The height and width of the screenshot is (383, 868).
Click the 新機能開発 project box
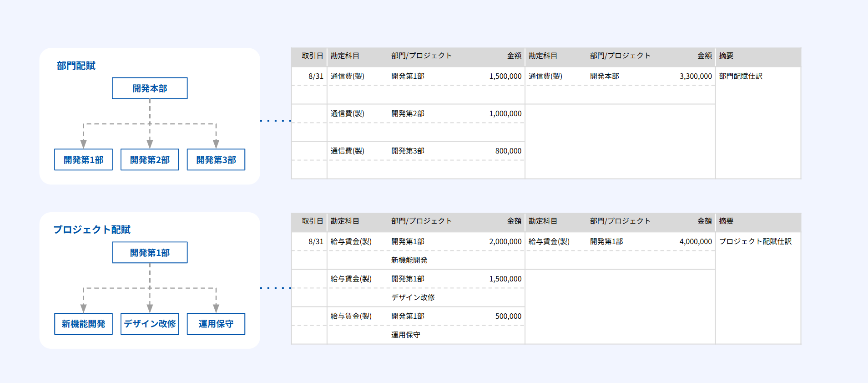[x=83, y=324]
